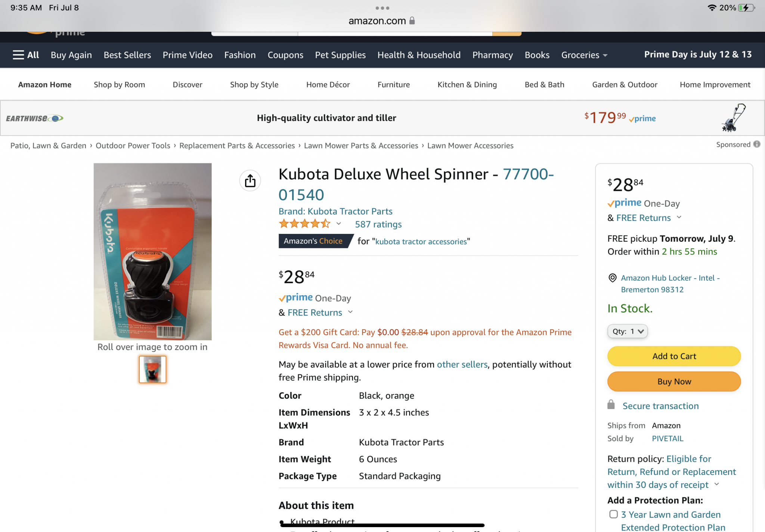The image size is (765, 532).
Task: Tap the Amazon Hub Locker location pin
Action: coord(613,278)
